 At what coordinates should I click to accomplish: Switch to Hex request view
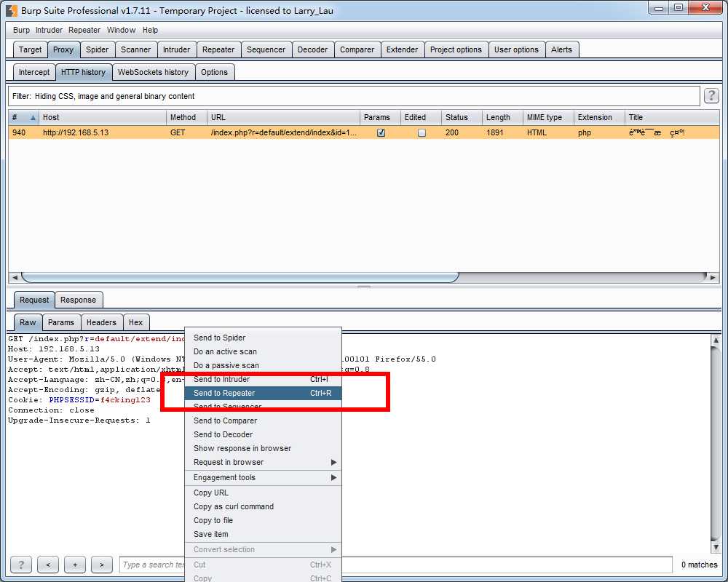[x=135, y=322]
